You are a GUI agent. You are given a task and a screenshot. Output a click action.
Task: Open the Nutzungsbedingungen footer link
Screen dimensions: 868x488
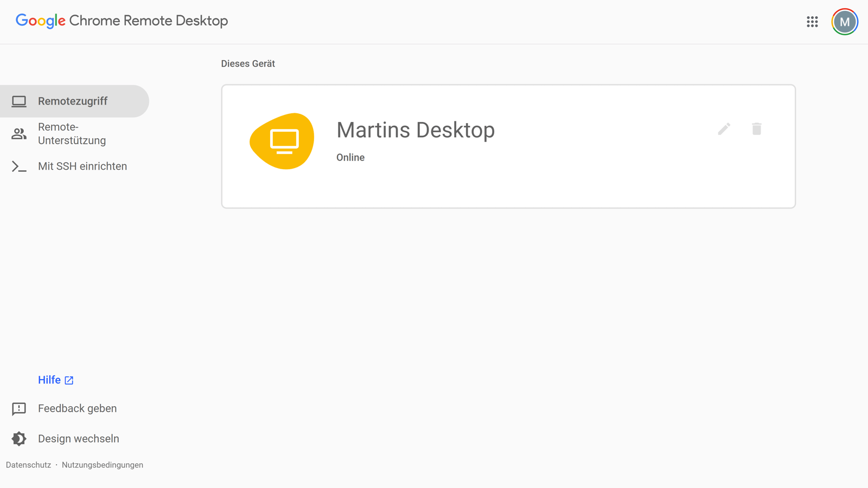(x=102, y=465)
